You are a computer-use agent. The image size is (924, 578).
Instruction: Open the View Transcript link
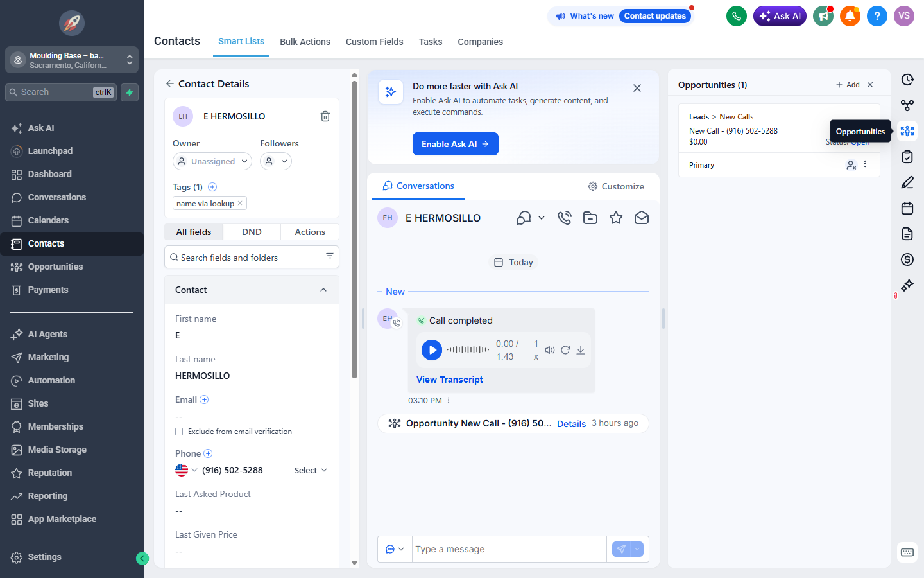(450, 380)
